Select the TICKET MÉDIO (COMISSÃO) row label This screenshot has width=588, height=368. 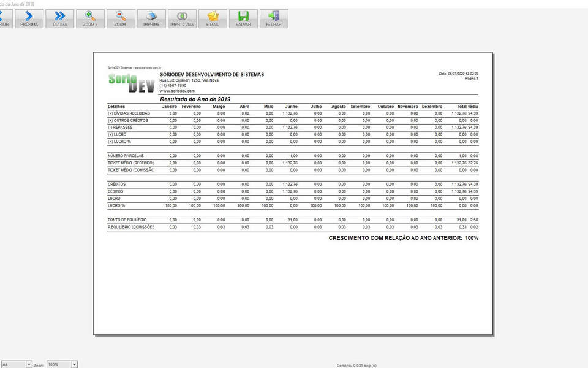pyautogui.click(x=130, y=170)
